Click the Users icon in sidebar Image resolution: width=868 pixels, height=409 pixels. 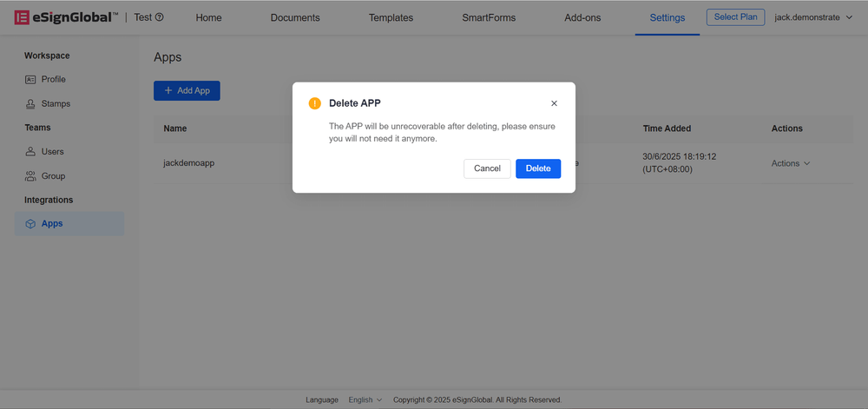pyautogui.click(x=30, y=151)
